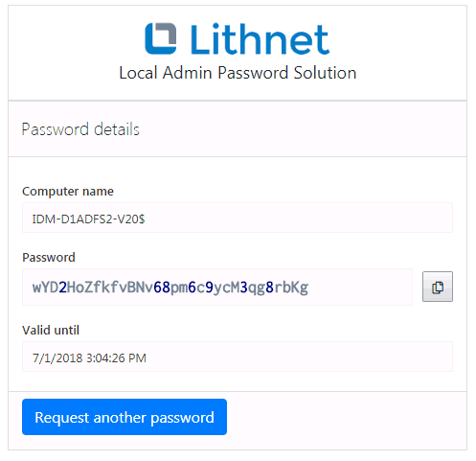The height and width of the screenshot is (461, 476).
Task: Click the Computer name label
Action: 68,192
